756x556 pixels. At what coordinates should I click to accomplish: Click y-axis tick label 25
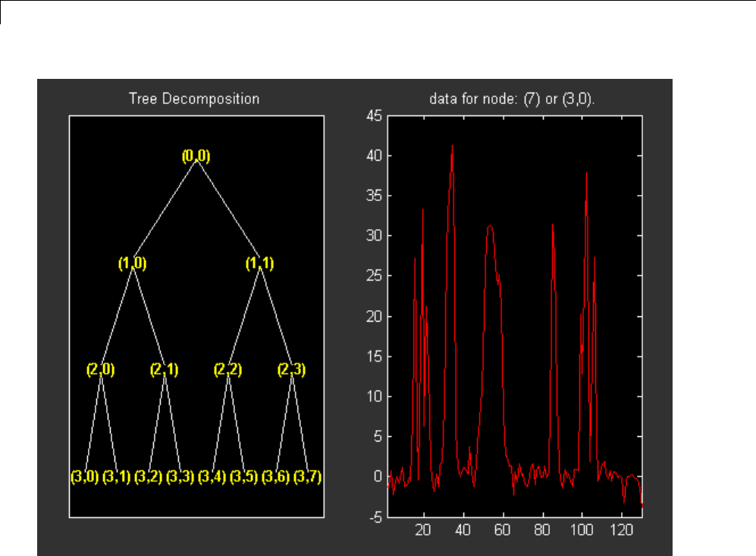[x=374, y=276]
